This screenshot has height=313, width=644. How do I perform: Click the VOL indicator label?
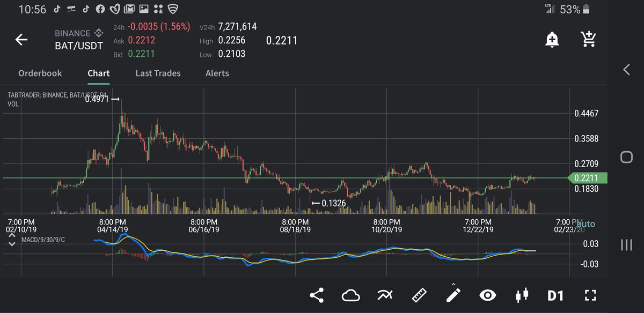tap(13, 105)
